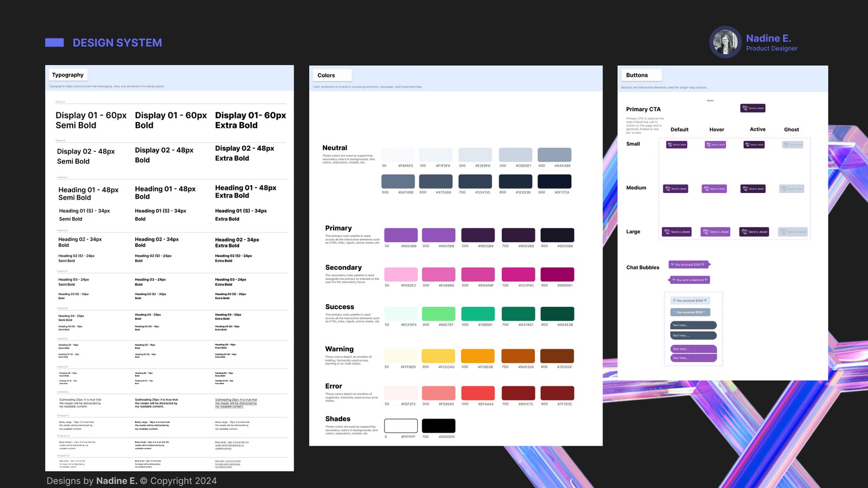
Task: Click the Medium Ghost Send a Jewel button
Action: (x=792, y=189)
